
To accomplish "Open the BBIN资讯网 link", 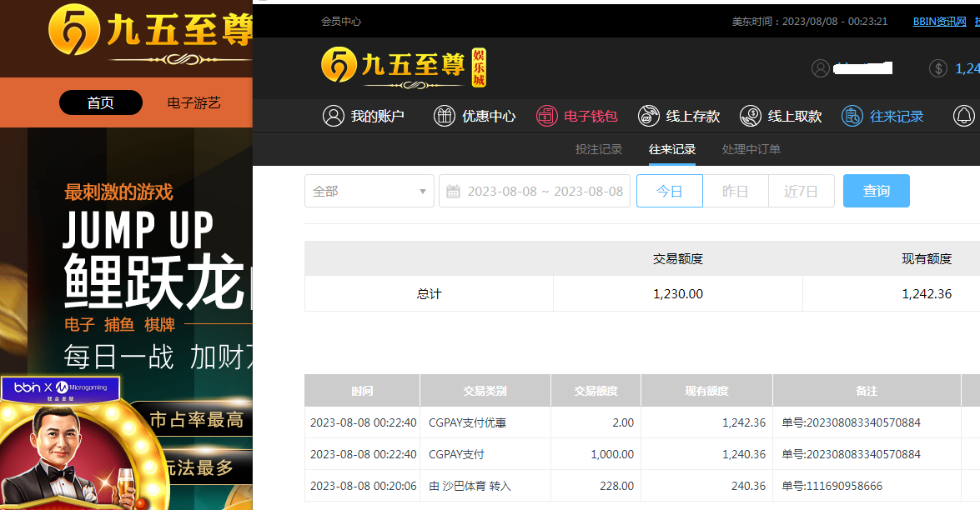I will tap(939, 21).
